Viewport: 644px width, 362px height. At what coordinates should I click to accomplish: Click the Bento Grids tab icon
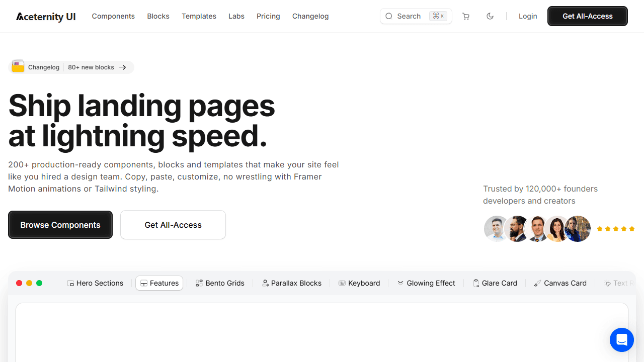199,284
